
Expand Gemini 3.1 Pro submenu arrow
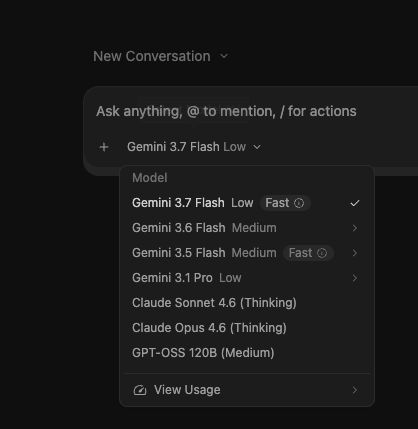coord(355,278)
